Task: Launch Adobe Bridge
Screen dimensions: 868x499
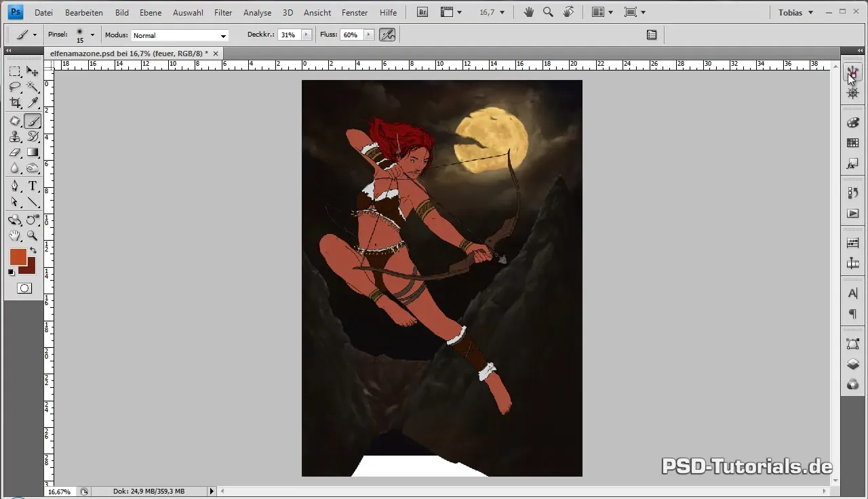Action: point(422,12)
